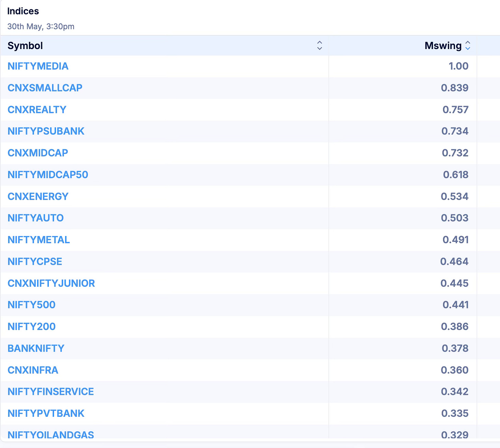The image size is (500, 448).
Task: Select the Mswing value 0.360
Action: click(455, 370)
